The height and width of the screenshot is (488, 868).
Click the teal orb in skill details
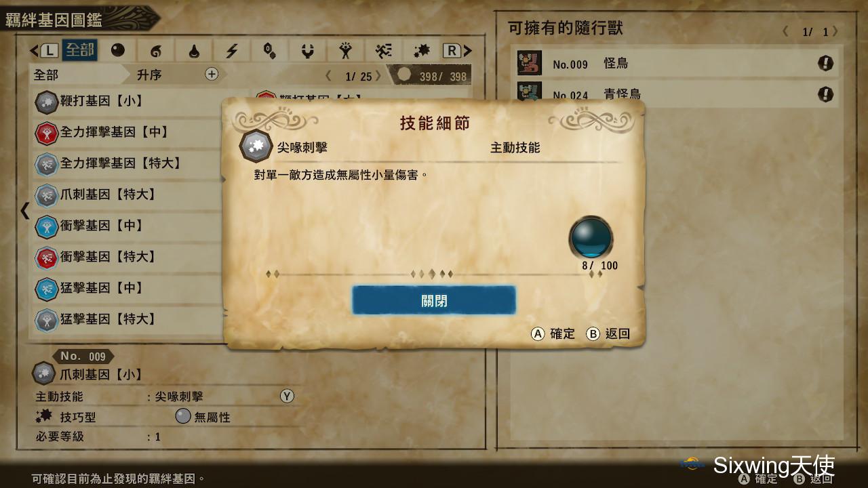pos(591,238)
